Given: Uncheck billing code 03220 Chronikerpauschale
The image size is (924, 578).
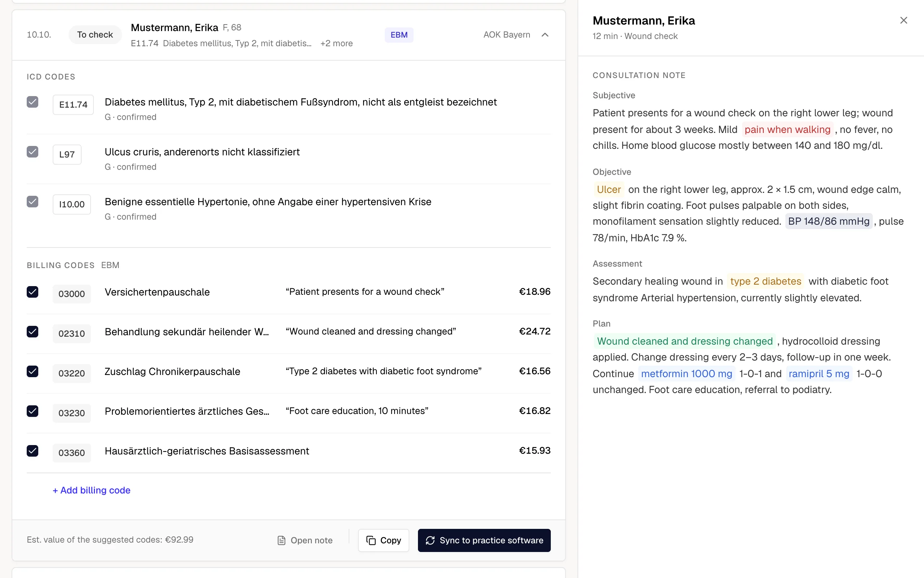Looking at the screenshot, I should [32, 371].
